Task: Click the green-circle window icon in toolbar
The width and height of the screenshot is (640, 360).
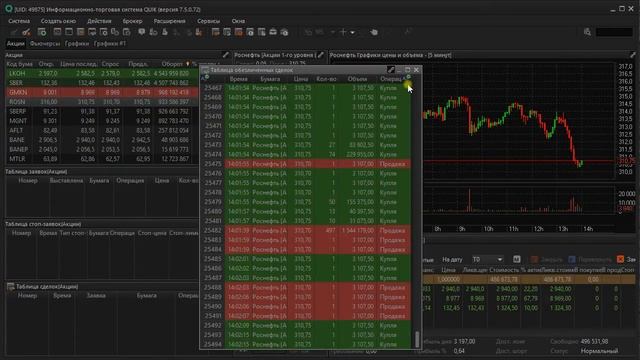Action: [41, 32]
